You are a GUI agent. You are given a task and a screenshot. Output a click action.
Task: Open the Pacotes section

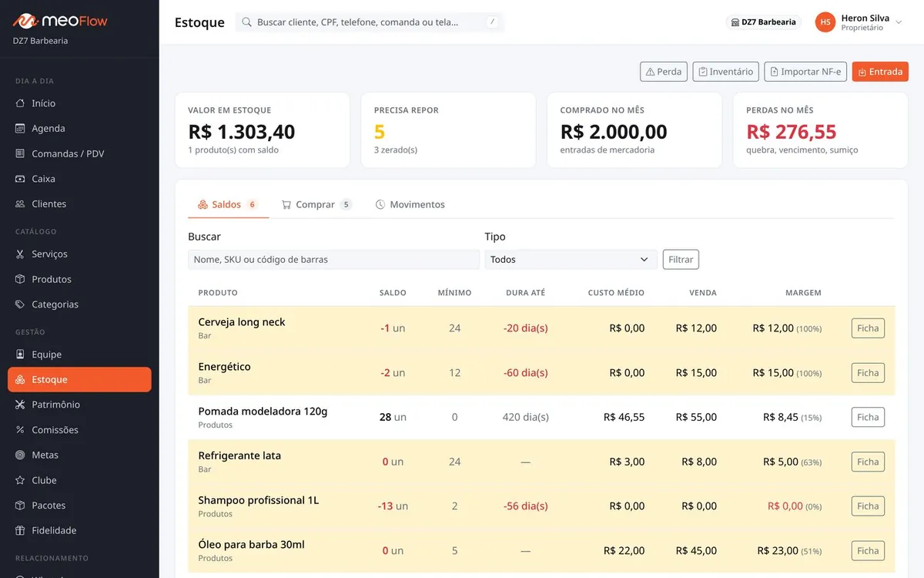[x=79, y=506]
